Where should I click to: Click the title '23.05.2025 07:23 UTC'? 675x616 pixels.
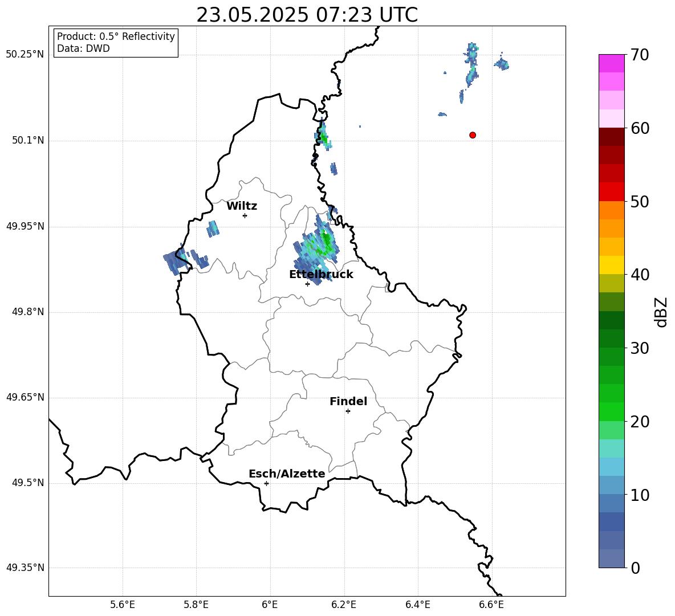307,15
